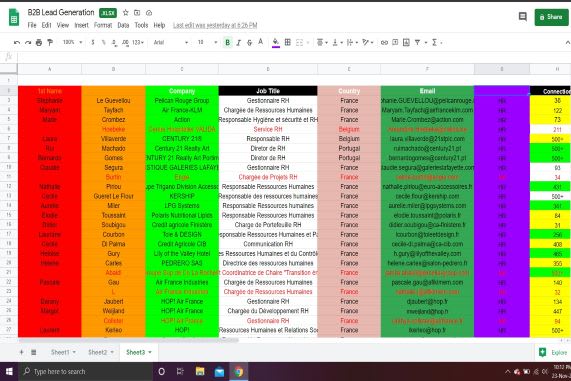Open the File menu
571x381 pixels.
(32, 25)
